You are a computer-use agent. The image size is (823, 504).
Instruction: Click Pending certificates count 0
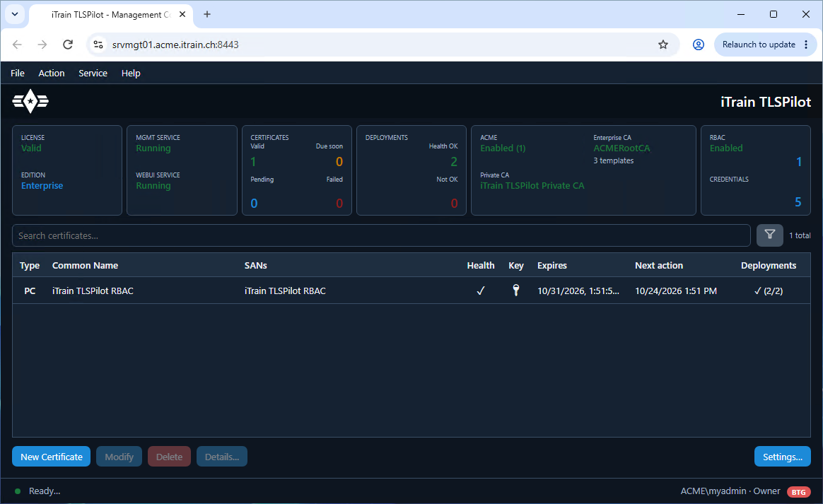[254, 203]
